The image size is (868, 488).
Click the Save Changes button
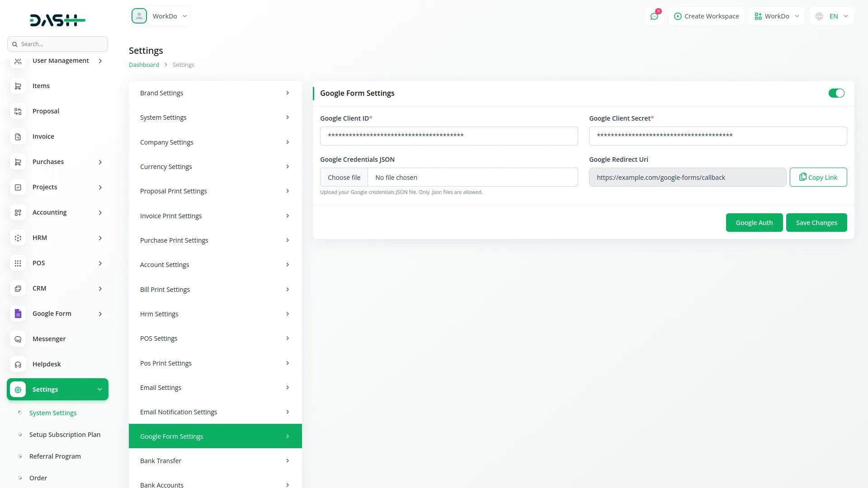click(x=816, y=222)
